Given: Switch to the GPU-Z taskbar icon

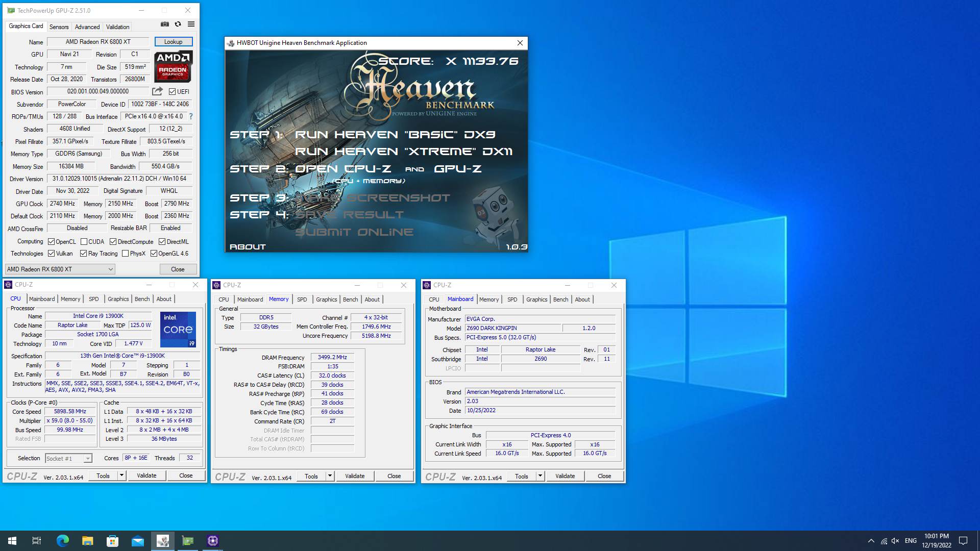Looking at the screenshot, I should [188, 541].
